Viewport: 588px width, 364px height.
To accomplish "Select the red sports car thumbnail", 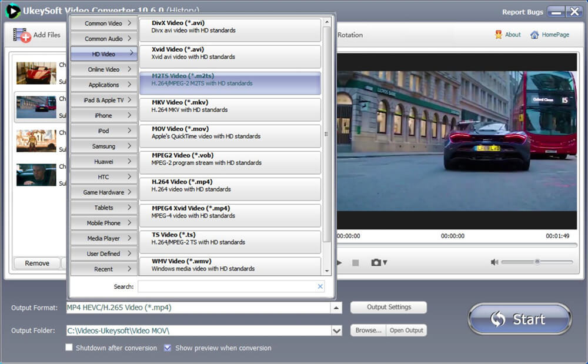I will (36, 73).
